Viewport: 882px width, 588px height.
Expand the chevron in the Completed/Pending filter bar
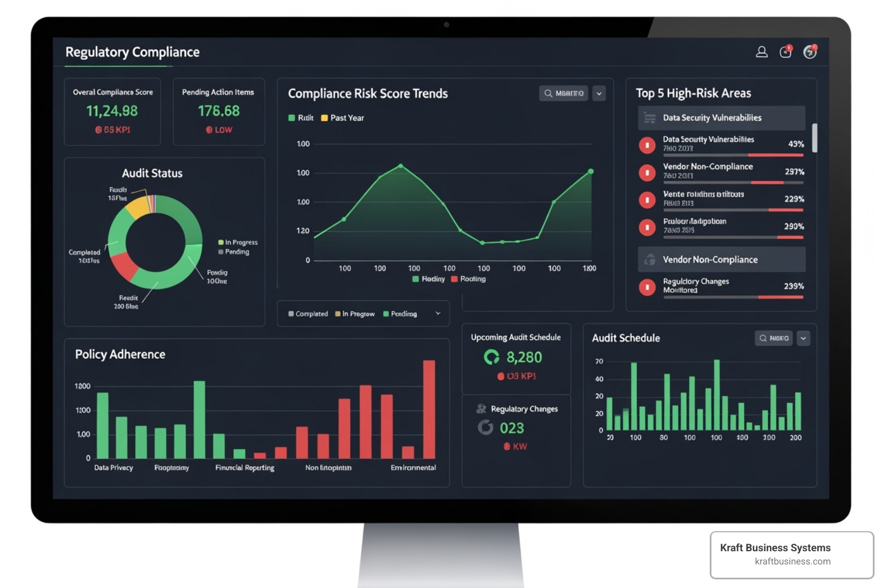pos(438,314)
